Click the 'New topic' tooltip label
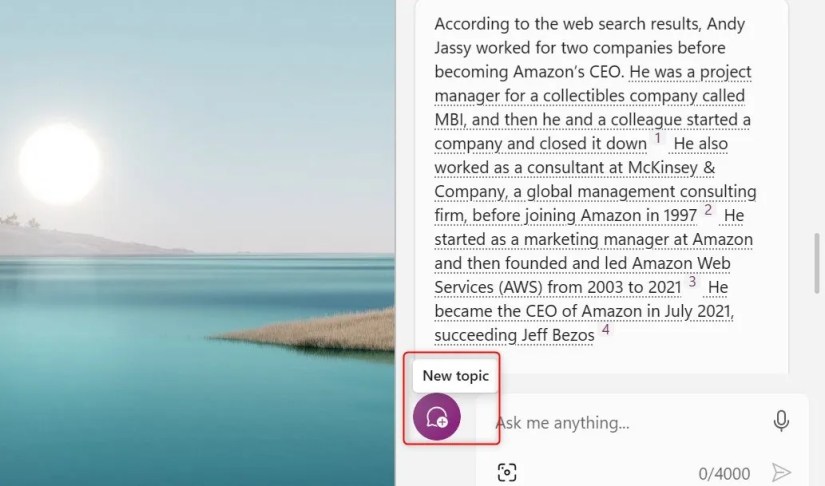Viewport: 825px width, 486px height. point(455,375)
